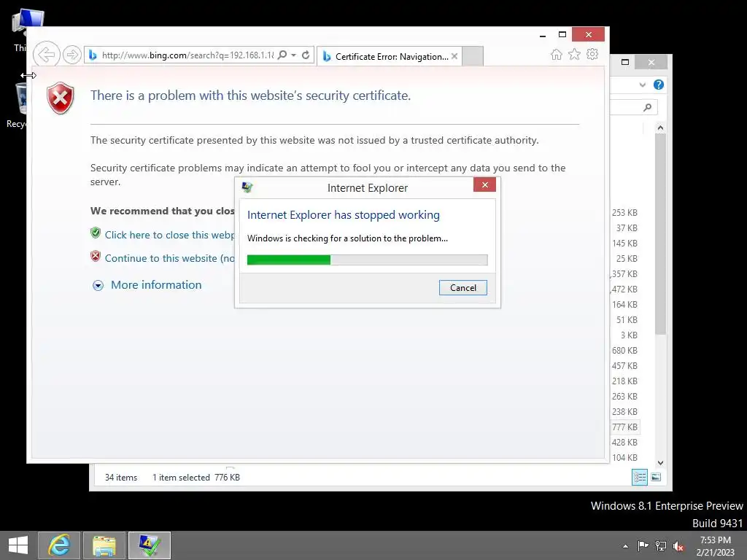The height and width of the screenshot is (560, 747).
Task: Click the problem reporting taskbar icon
Action: pyautogui.click(x=149, y=545)
